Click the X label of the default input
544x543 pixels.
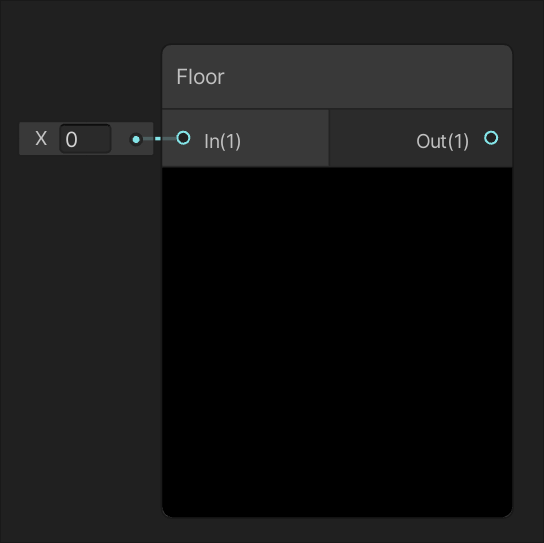coord(41,139)
